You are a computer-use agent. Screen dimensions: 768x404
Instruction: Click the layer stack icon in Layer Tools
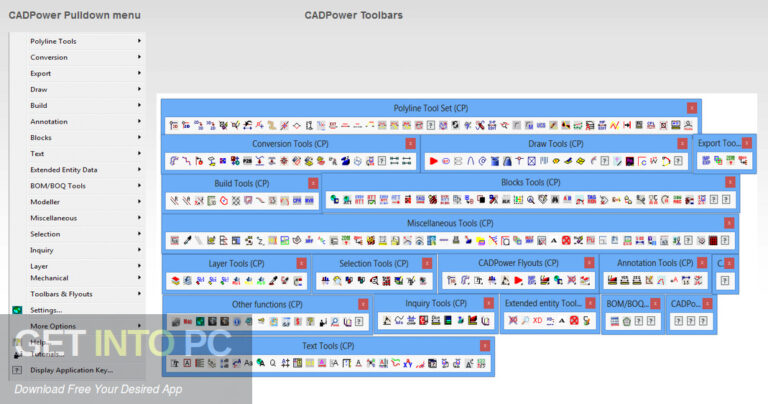175,281
